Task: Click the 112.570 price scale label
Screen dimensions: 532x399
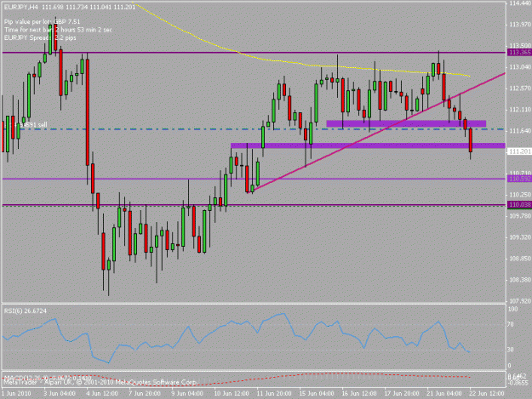Action: point(519,88)
